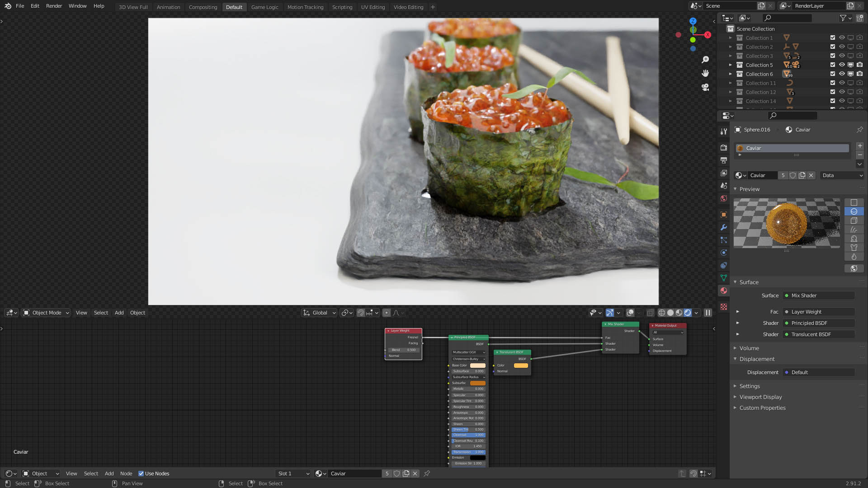
Task: Click the Mix Shader surface button
Action: coord(819,296)
